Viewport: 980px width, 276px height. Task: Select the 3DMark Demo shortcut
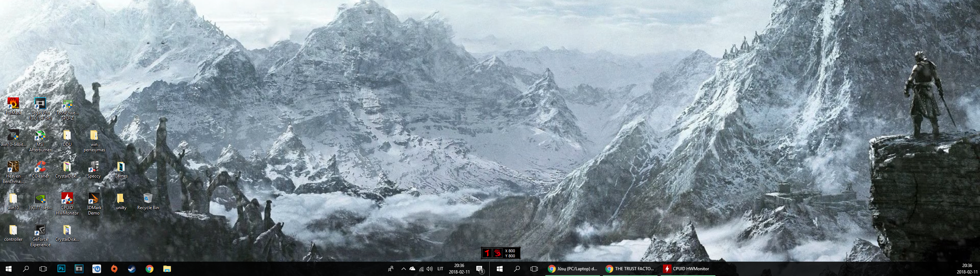(94, 204)
